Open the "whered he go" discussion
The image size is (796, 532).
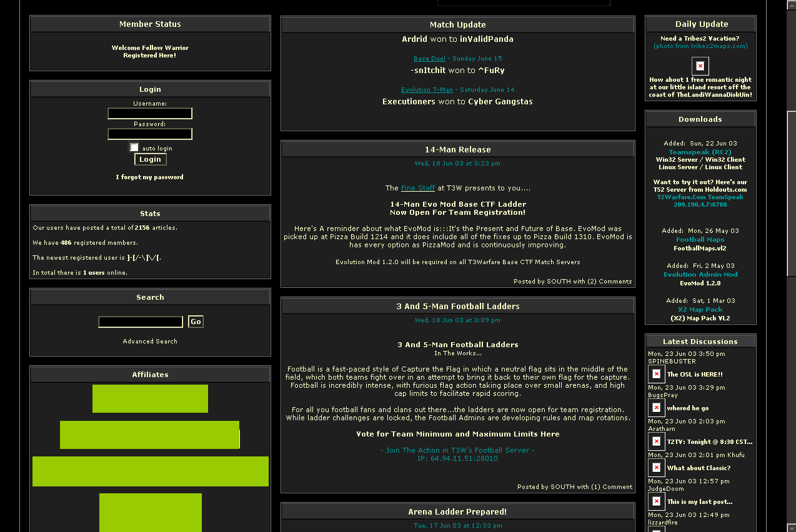pos(688,408)
